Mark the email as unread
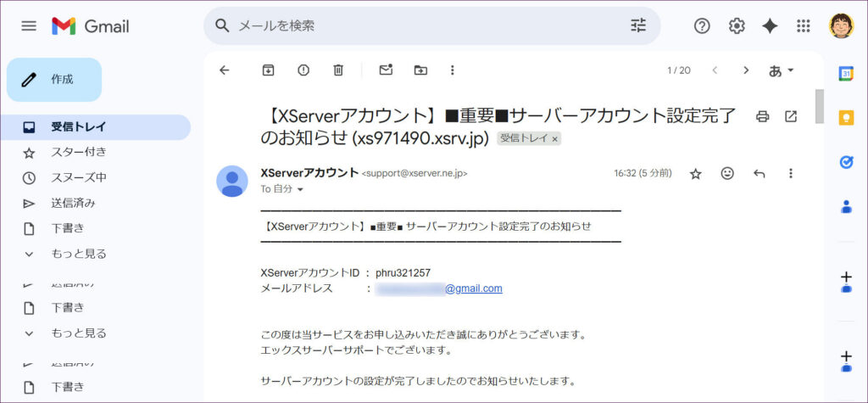The image size is (868, 403). tap(386, 70)
